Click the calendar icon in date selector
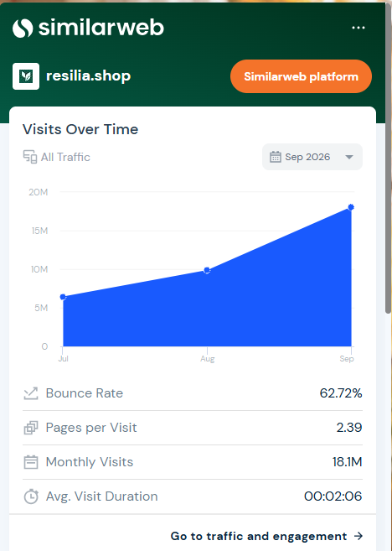 [x=275, y=157]
